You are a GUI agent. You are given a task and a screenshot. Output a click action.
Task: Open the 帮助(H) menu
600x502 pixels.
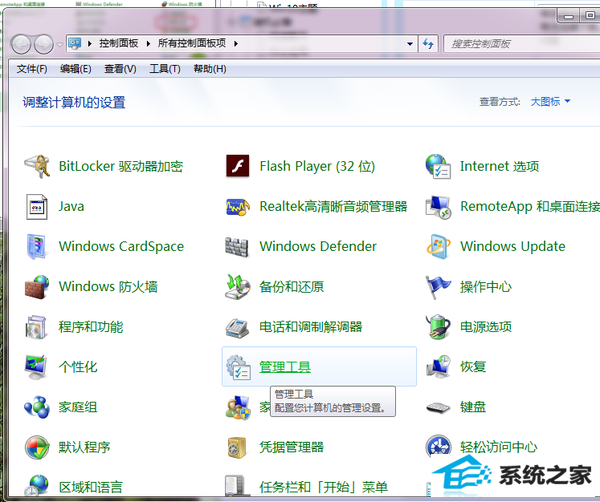(x=210, y=69)
